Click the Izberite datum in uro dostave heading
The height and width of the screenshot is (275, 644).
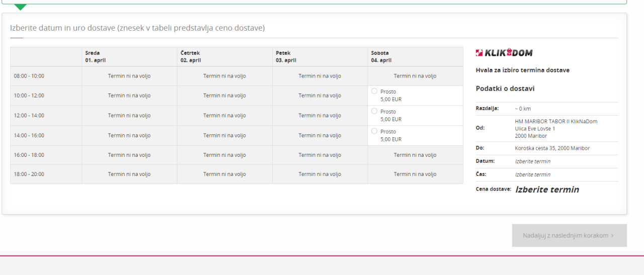coord(137,28)
